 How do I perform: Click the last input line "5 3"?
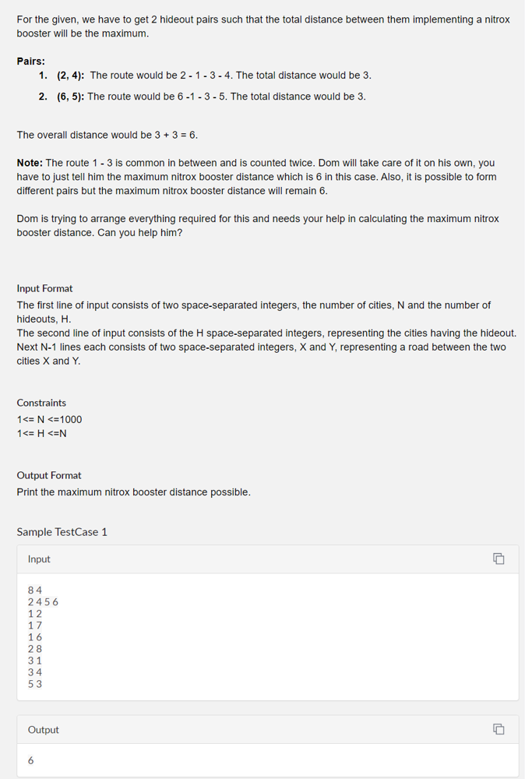coord(35,684)
